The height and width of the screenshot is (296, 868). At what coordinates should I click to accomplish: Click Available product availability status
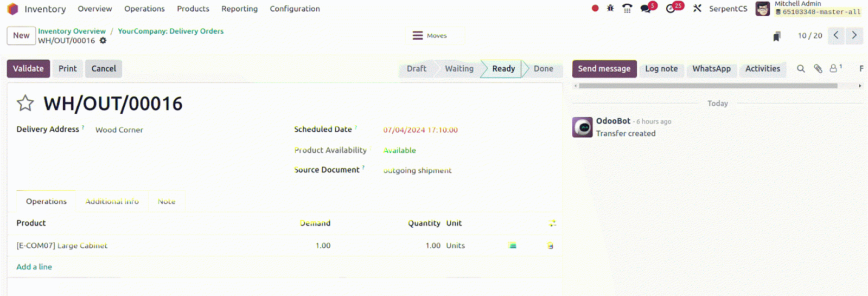400,150
